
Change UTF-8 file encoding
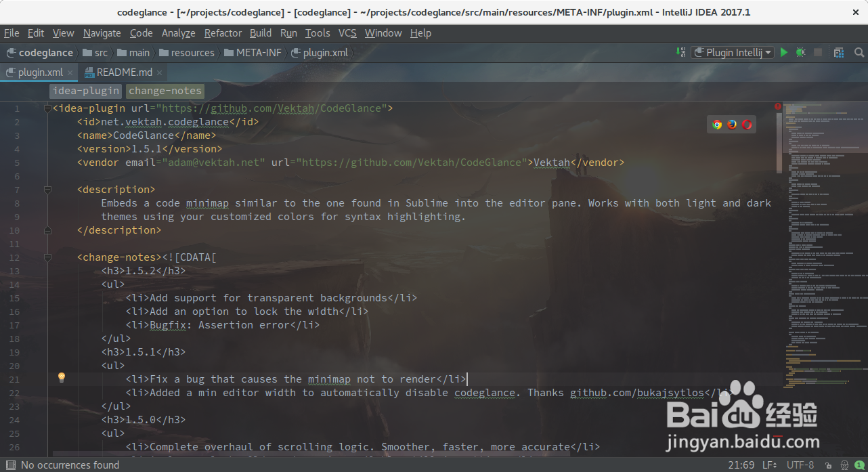(800, 465)
